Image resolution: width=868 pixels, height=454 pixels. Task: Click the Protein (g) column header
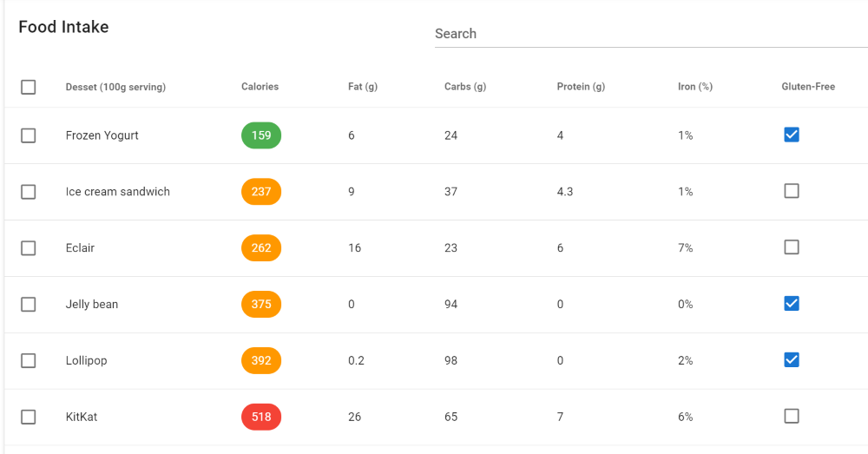tap(581, 87)
